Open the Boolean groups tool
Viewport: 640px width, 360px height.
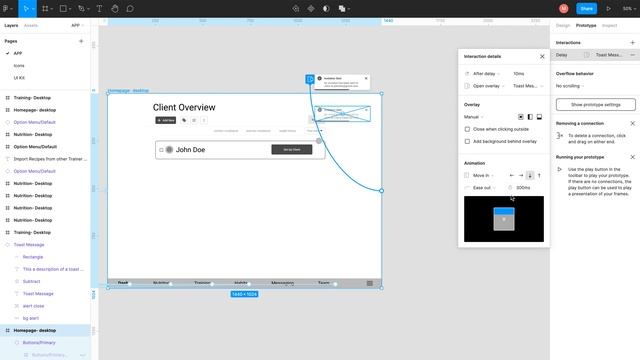(343, 9)
